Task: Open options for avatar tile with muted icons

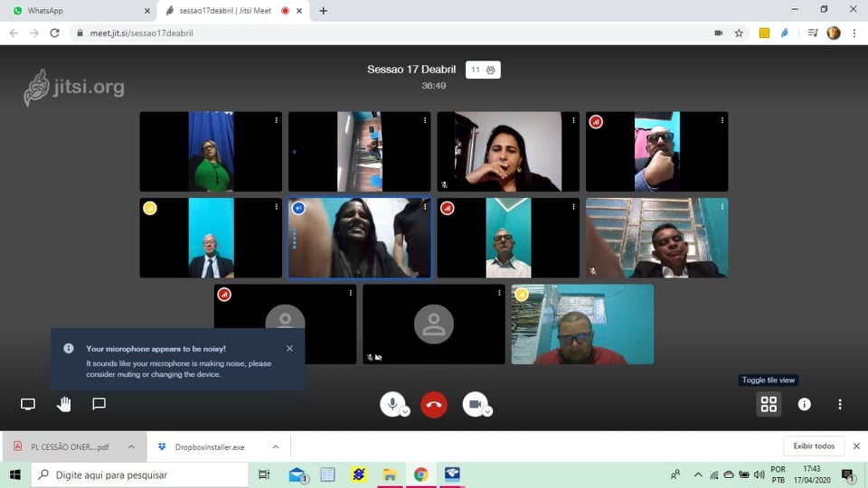Action: coord(499,293)
